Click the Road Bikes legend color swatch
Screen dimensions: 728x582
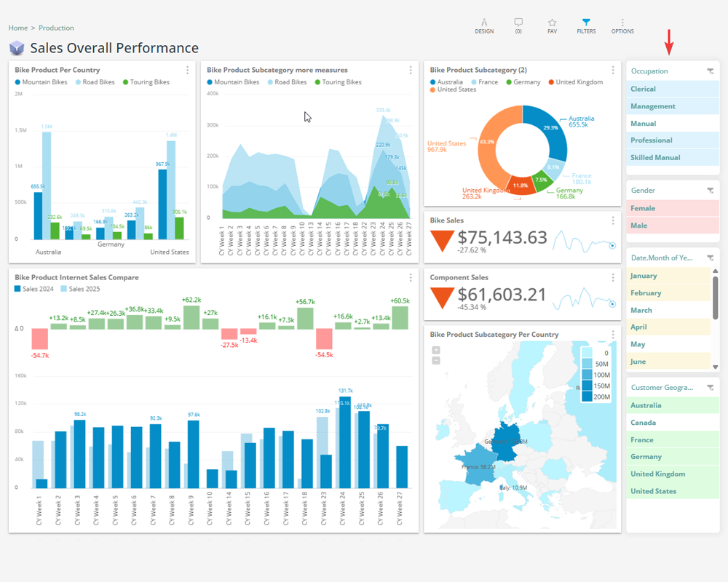tap(76, 82)
